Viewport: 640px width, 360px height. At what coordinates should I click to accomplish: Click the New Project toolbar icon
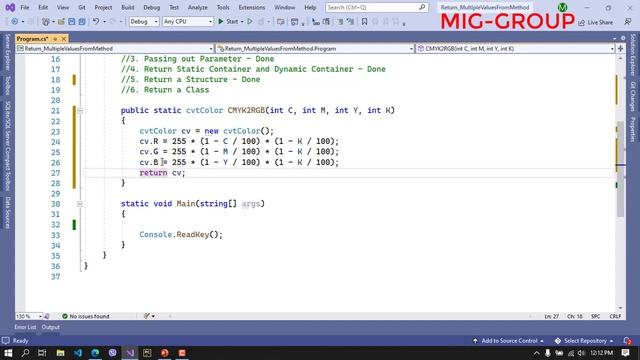coord(46,22)
